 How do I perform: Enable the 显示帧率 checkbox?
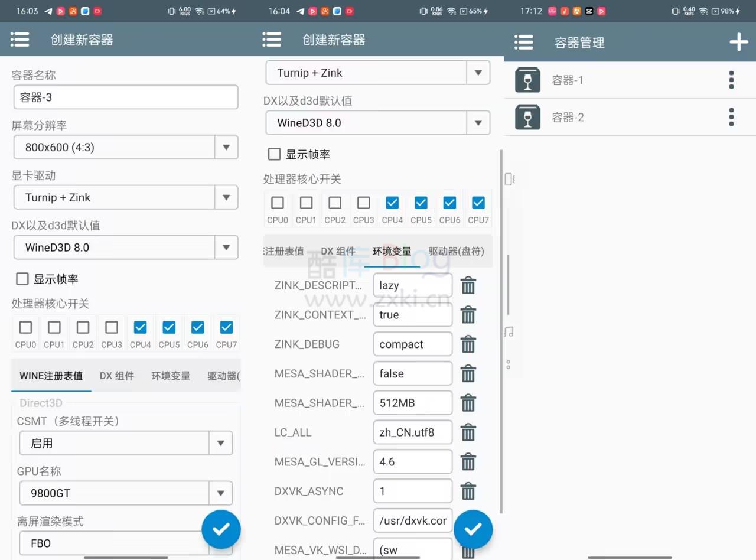22,278
